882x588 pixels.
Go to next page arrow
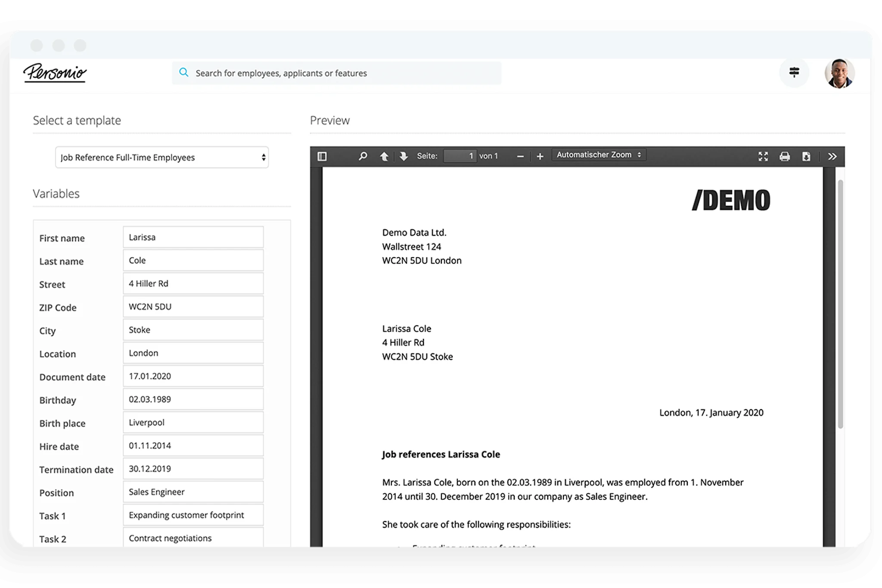click(x=404, y=156)
